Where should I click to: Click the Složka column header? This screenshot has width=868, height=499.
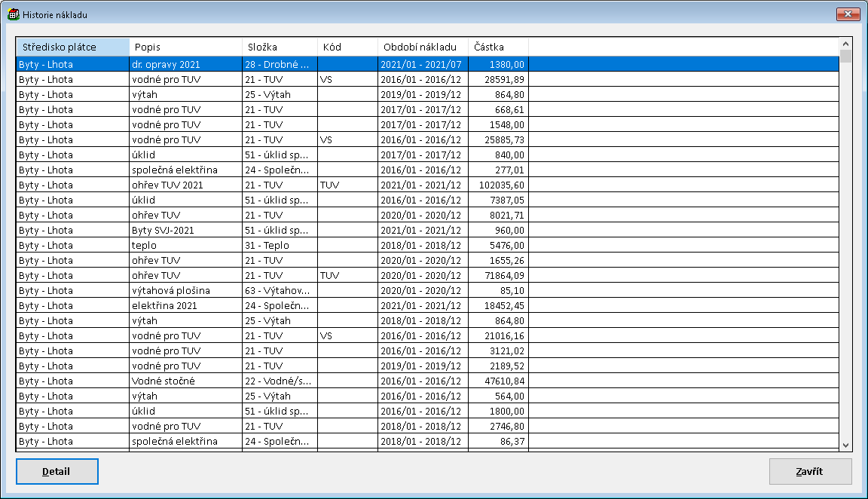(280, 47)
